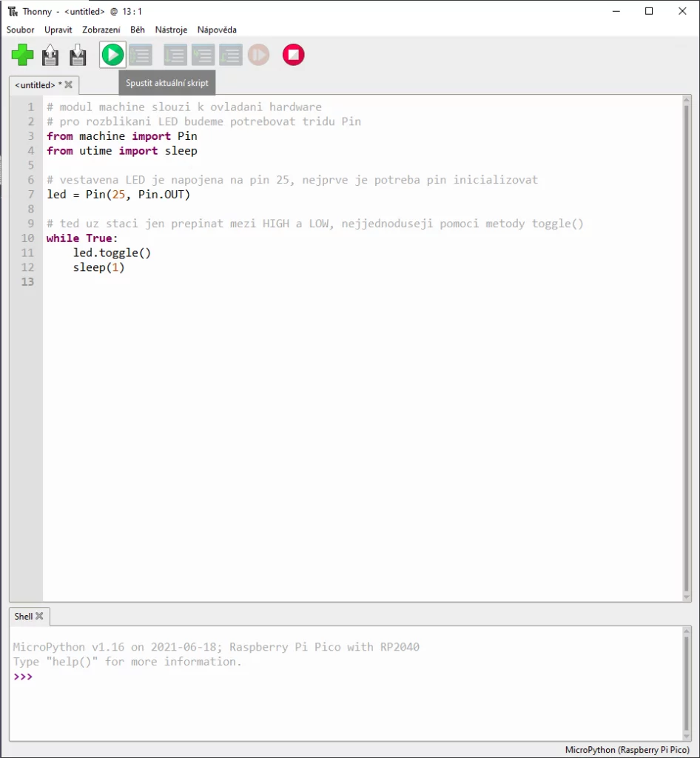Close the Shell panel tab
Screen dimensions: 700x758
pyautogui.click(x=39, y=616)
